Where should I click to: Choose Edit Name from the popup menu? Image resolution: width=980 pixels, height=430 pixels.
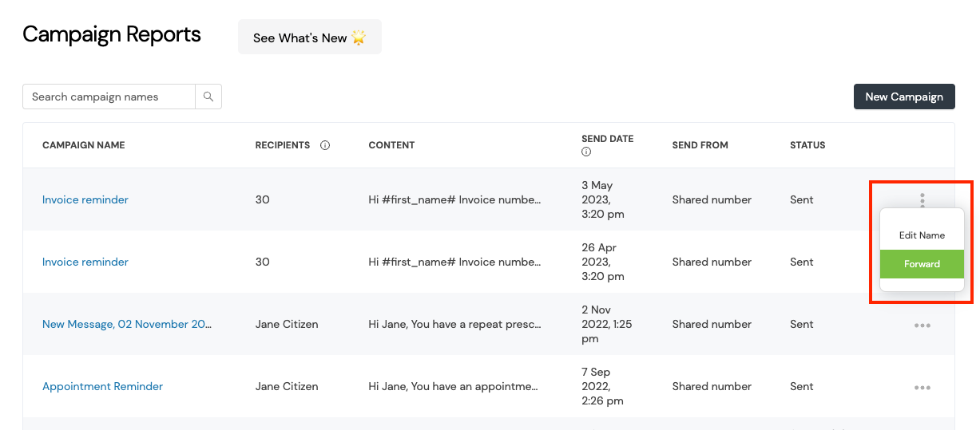tap(922, 235)
